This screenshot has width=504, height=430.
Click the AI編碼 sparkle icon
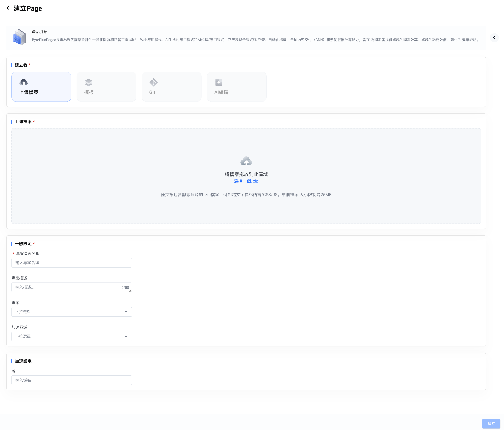(218, 82)
